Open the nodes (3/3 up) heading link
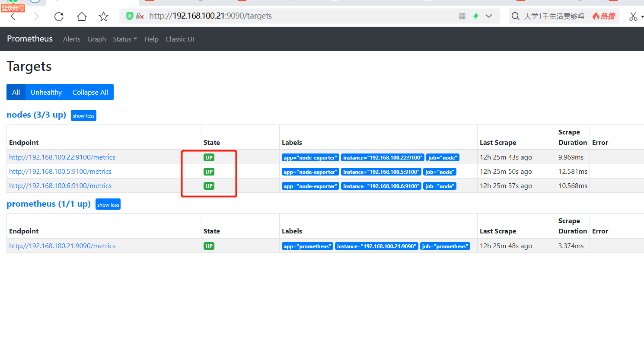644x345 pixels. point(36,115)
